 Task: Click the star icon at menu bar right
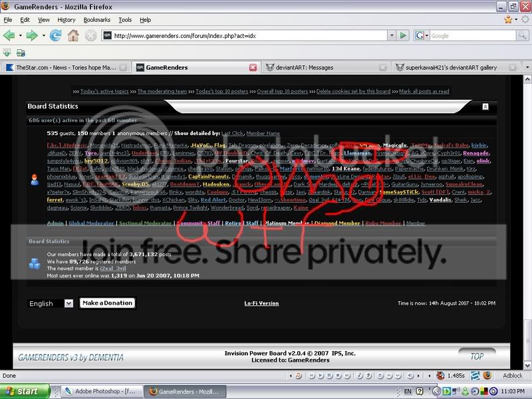[508, 20]
